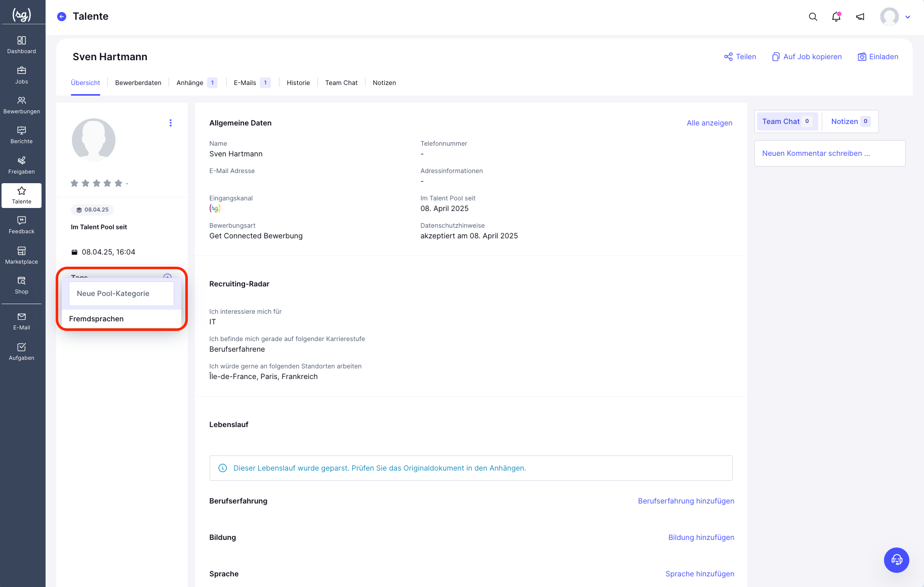Click Auf Job kopieren
Screen dimensions: 924x587
(807, 57)
